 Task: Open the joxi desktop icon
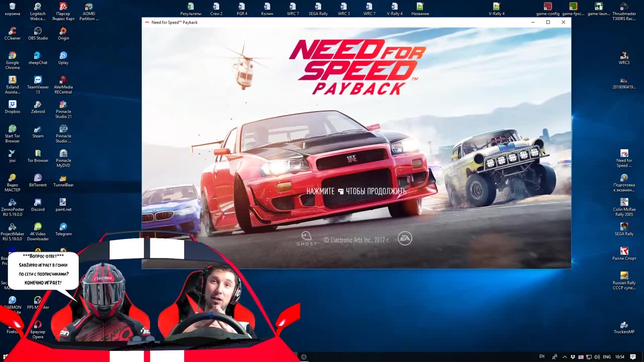click(x=13, y=156)
